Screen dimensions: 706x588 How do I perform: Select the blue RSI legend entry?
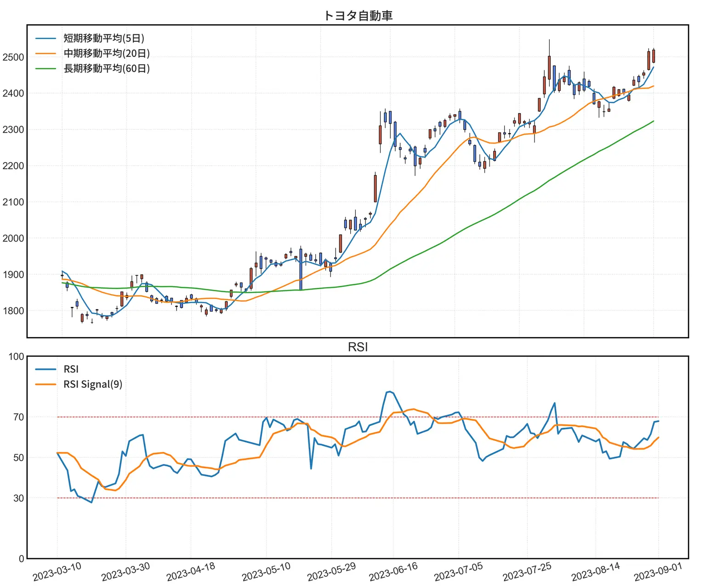(71, 369)
